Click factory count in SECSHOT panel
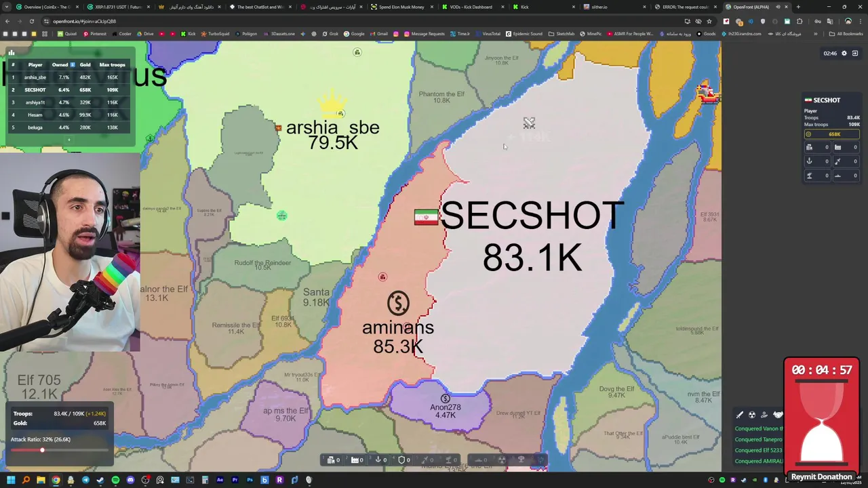 pyautogui.click(x=847, y=147)
